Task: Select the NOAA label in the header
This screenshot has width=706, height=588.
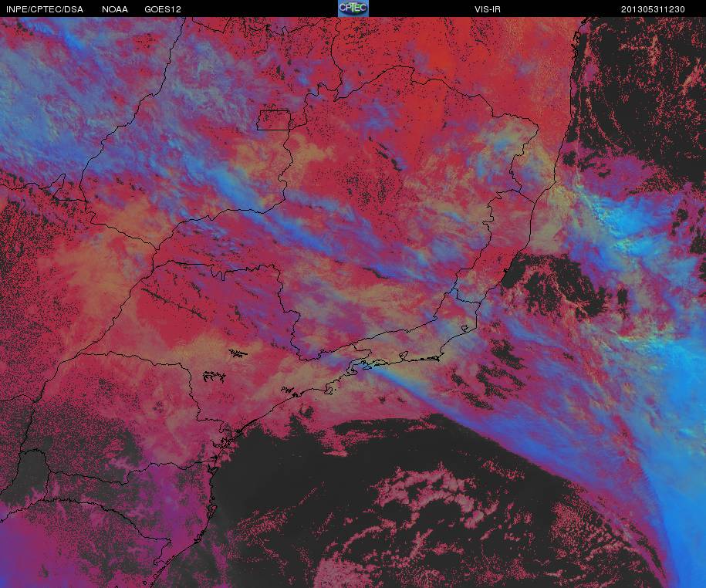Action: tap(115, 9)
